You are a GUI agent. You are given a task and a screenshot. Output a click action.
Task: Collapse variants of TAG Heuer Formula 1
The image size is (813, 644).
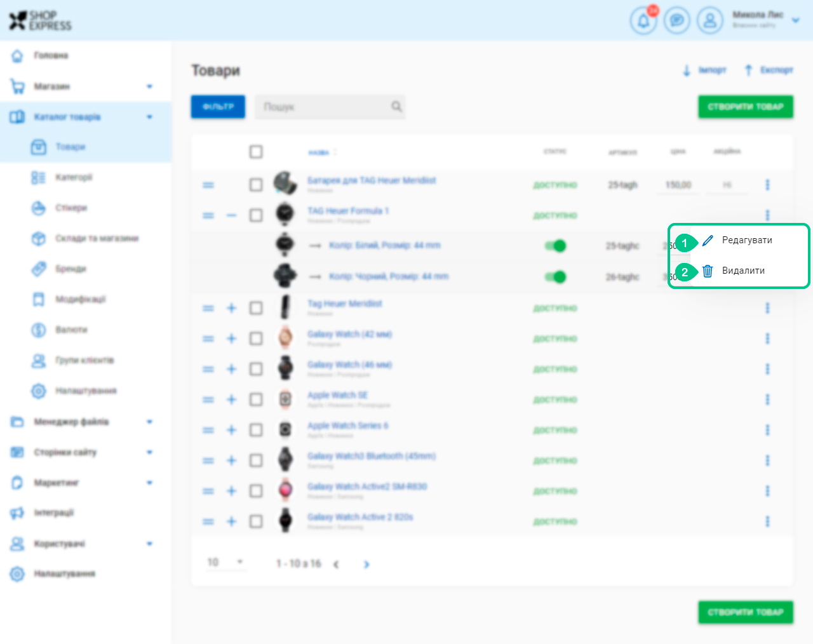(232, 215)
